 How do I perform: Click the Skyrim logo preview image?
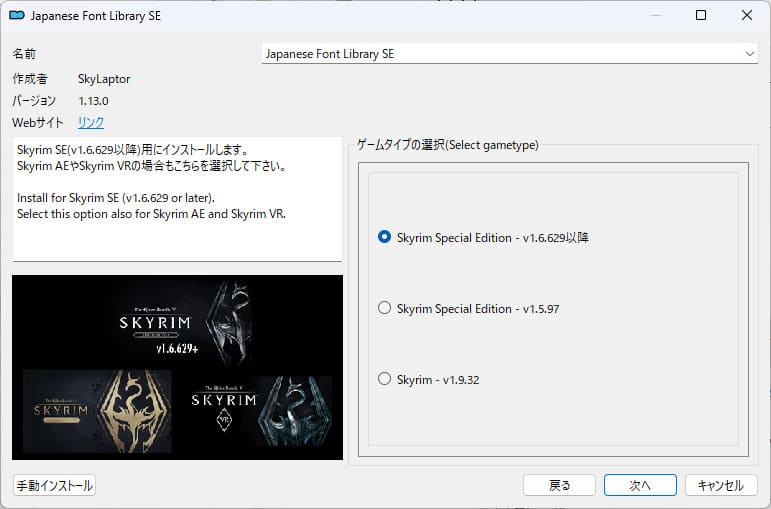pyautogui.click(x=178, y=367)
